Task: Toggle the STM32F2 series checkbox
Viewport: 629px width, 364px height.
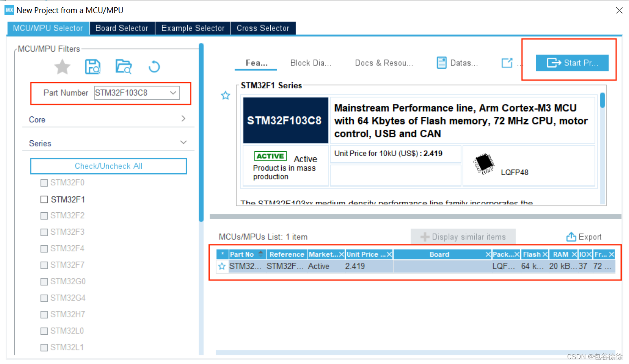Action: (x=44, y=216)
